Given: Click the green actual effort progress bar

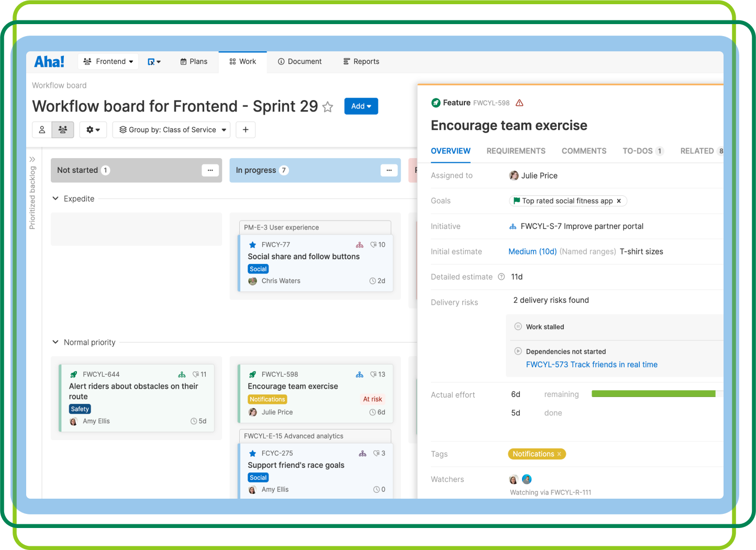Looking at the screenshot, I should 653,394.
